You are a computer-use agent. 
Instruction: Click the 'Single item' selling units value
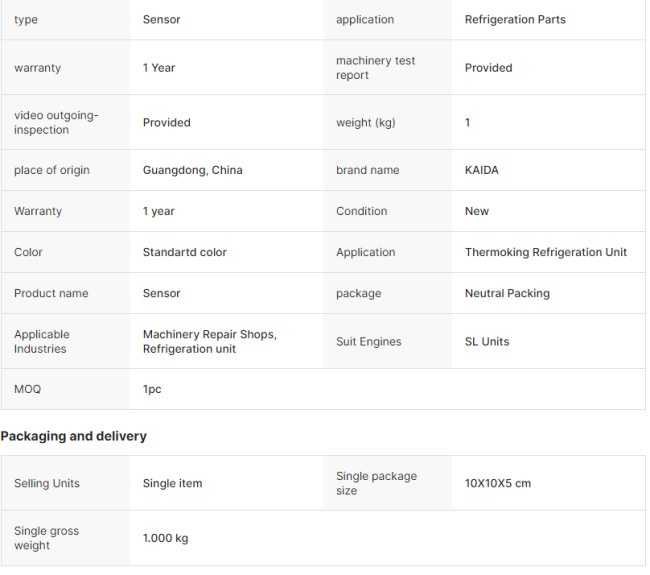(x=172, y=484)
